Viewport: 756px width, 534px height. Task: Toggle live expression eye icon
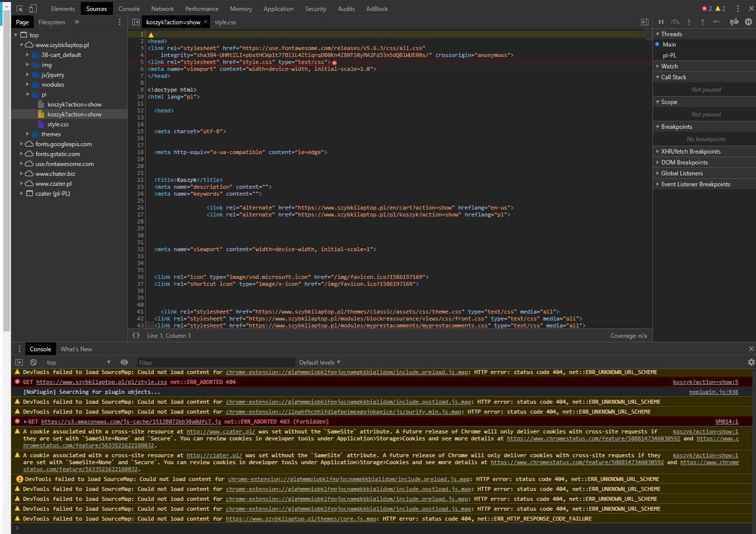click(x=124, y=363)
